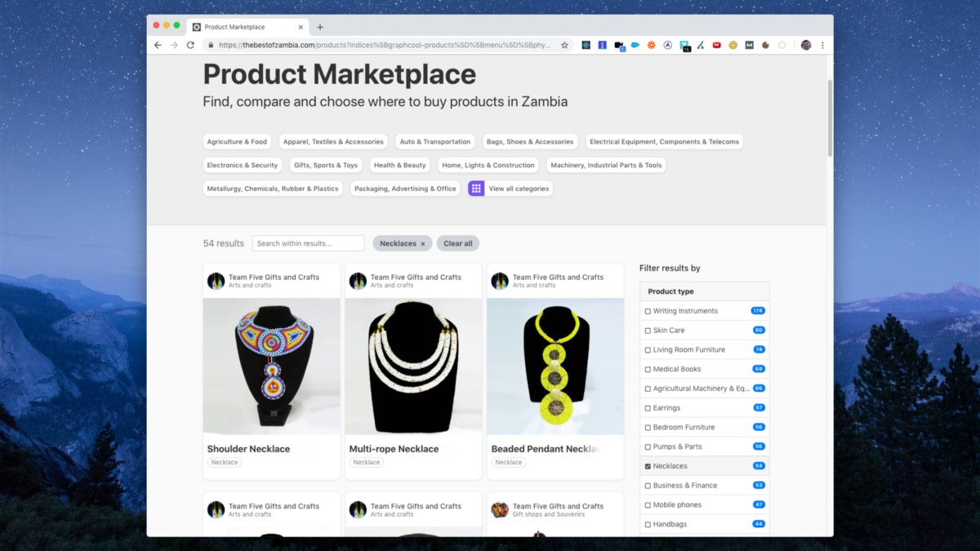Open Chrome user profile avatar
Image resolution: width=980 pixels, height=551 pixels.
[806, 46]
